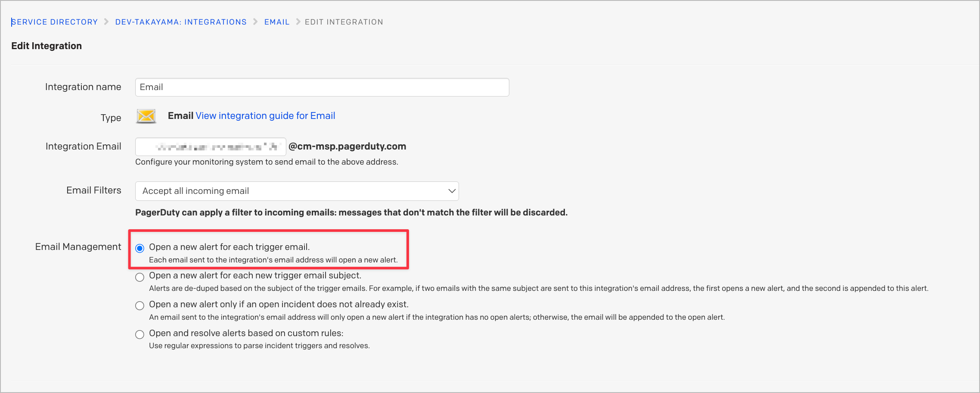Select 'Open a new alert for each new trigger email subject' radio
This screenshot has height=393, width=980.
pyautogui.click(x=140, y=277)
